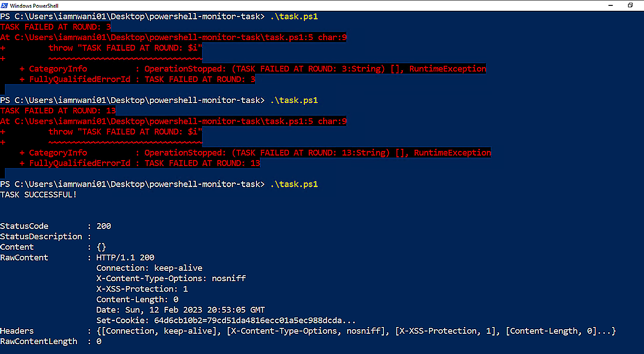Click the TASK SUCCESSFUL! output line

pyautogui.click(x=38, y=194)
